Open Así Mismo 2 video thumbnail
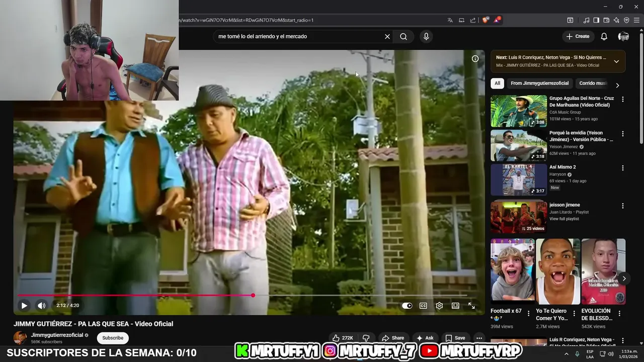 click(519, 179)
